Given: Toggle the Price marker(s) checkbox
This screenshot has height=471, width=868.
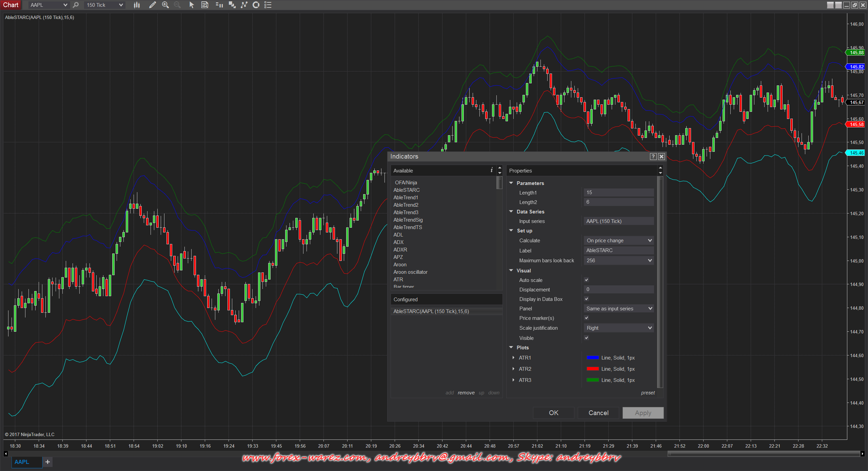Looking at the screenshot, I should coord(587,318).
